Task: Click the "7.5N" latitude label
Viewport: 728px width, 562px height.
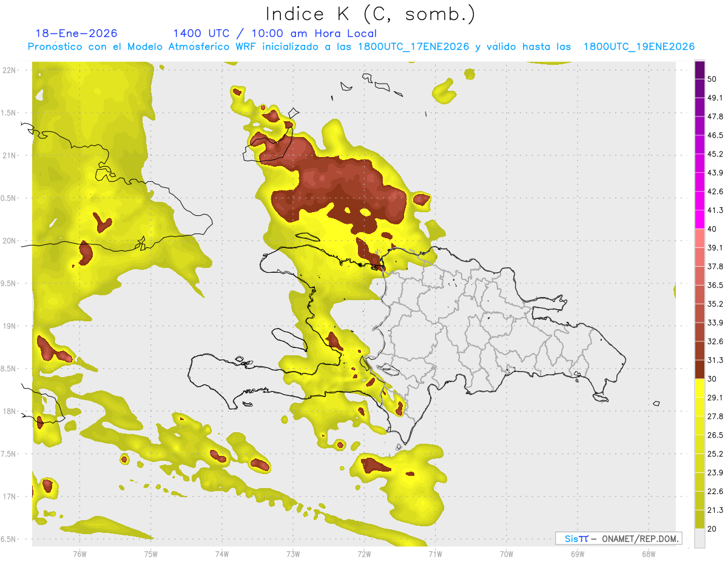Action: click(8, 454)
